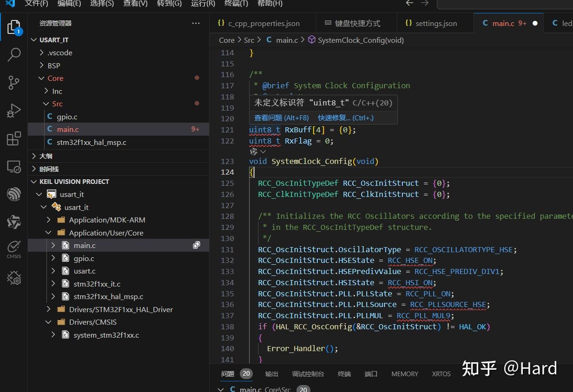Select the Explorer icon showing one notification
Screen dimensions: 573x392
13,27
